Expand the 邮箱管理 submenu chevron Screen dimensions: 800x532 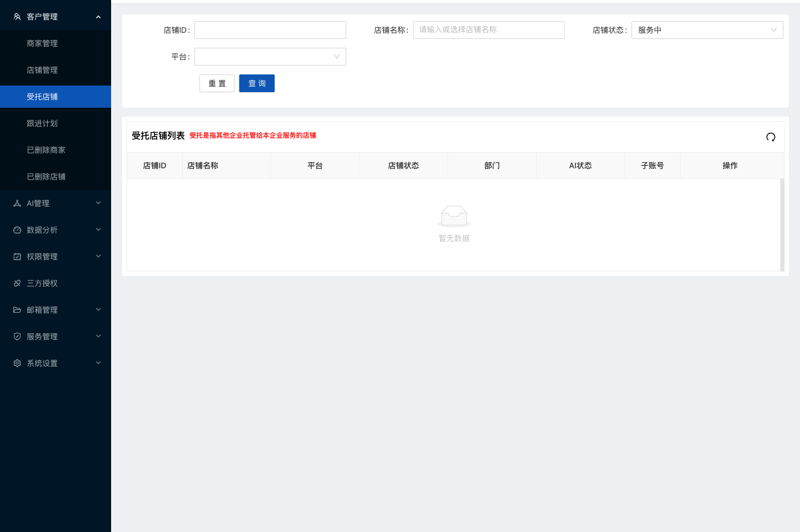98,309
